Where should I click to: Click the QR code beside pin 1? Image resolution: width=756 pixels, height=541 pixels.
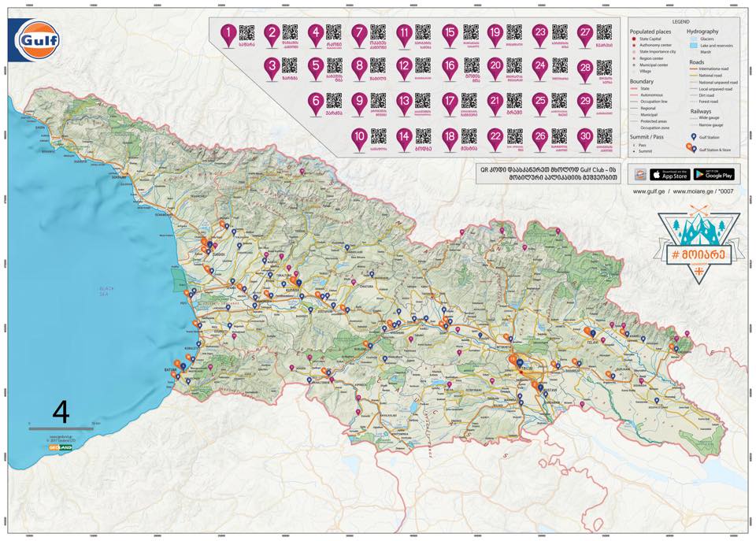(x=246, y=33)
